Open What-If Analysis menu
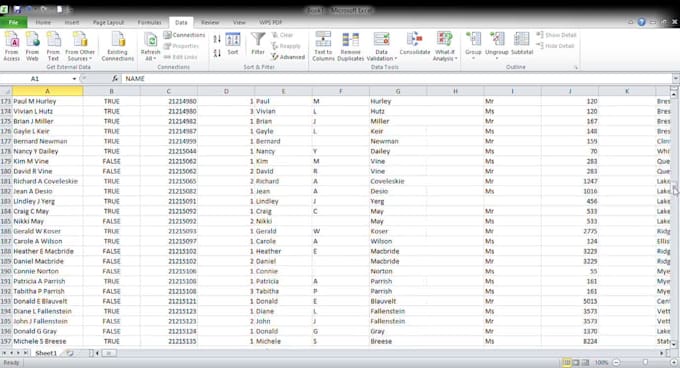Image resolution: width=680 pixels, height=368 pixels. pyautogui.click(x=445, y=46)
